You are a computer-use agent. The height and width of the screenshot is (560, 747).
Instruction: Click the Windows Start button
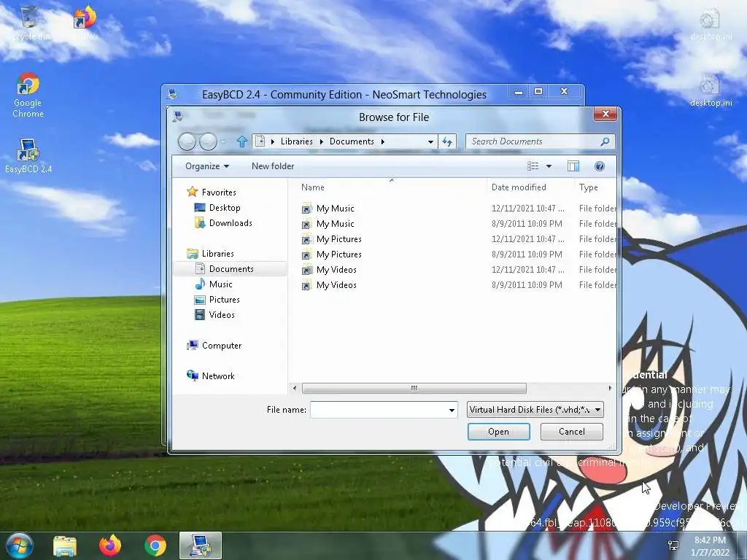pyautogui.click(x=19, y=545)
